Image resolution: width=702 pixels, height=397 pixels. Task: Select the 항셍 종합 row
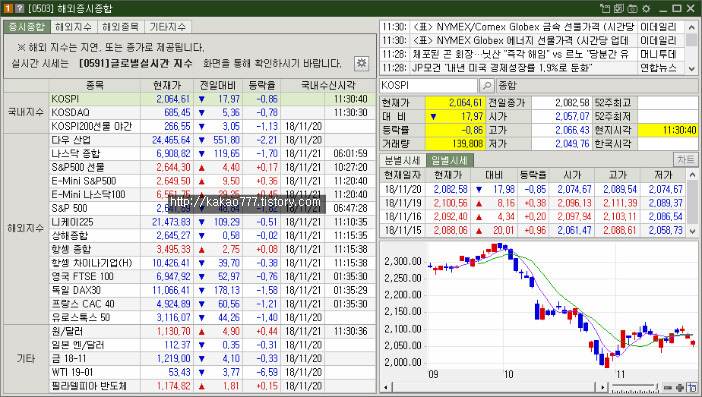tap(212, 249)
